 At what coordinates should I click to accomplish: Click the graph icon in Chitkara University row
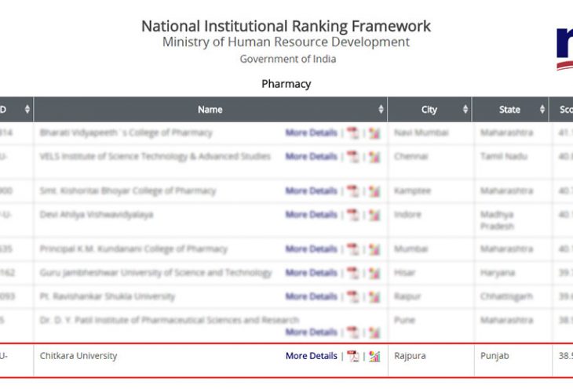click(x=374, y=356)
